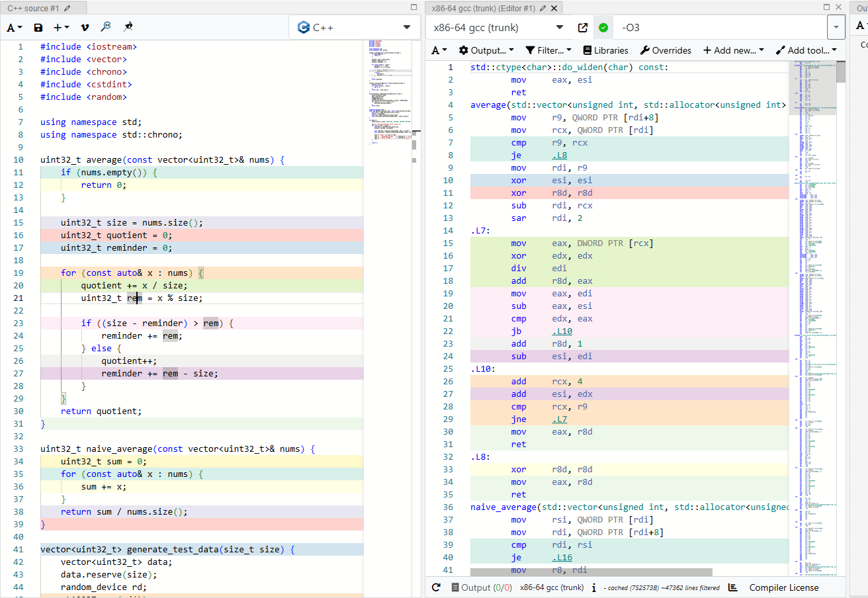
Task: Open compiler in new pop-out window
Action: [x=582, y=28]
